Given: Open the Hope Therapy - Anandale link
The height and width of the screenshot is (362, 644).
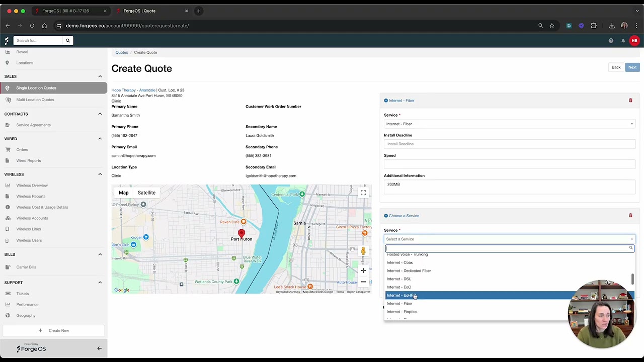Looking at the screenshot, I should [133, 90].
